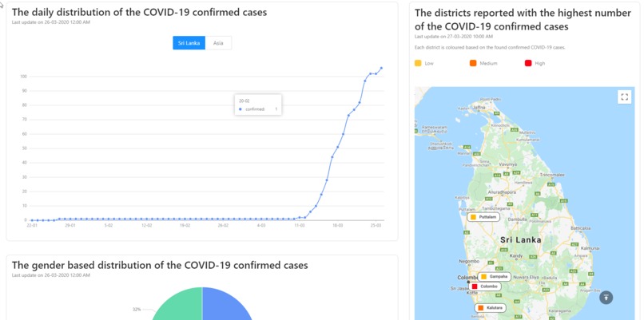Click the Anuradhapura label on the map
The image size is (644, 320).
tap(502, 192)
